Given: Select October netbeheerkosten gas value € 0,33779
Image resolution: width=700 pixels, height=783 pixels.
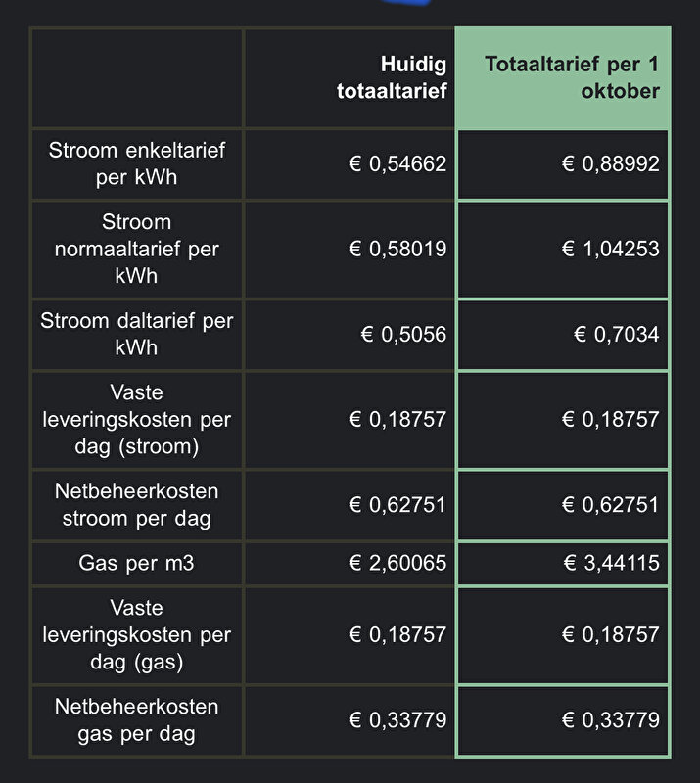Looking at the screenshot, I should [611, 720].
